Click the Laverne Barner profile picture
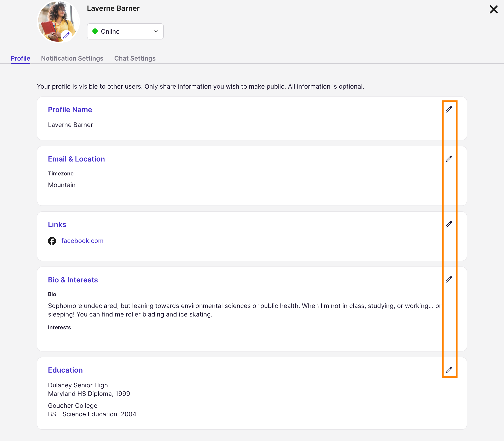 (55, 20)
